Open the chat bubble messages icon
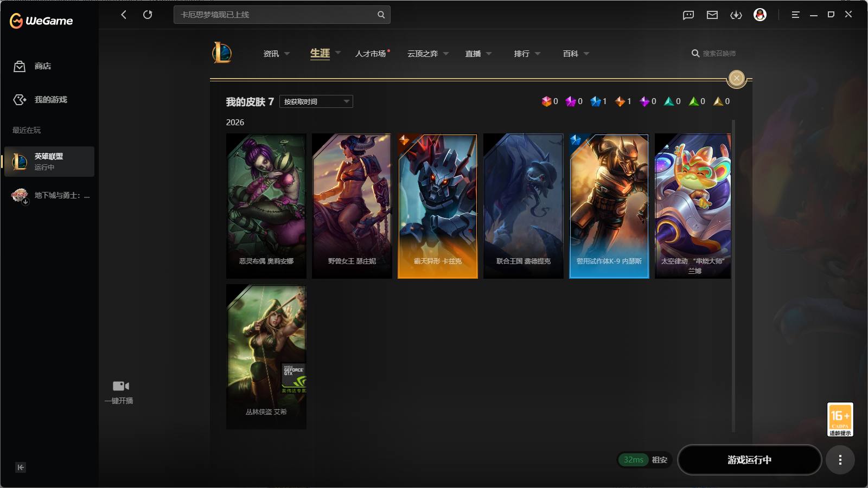The image size is (868, 488). click(688, 15)
